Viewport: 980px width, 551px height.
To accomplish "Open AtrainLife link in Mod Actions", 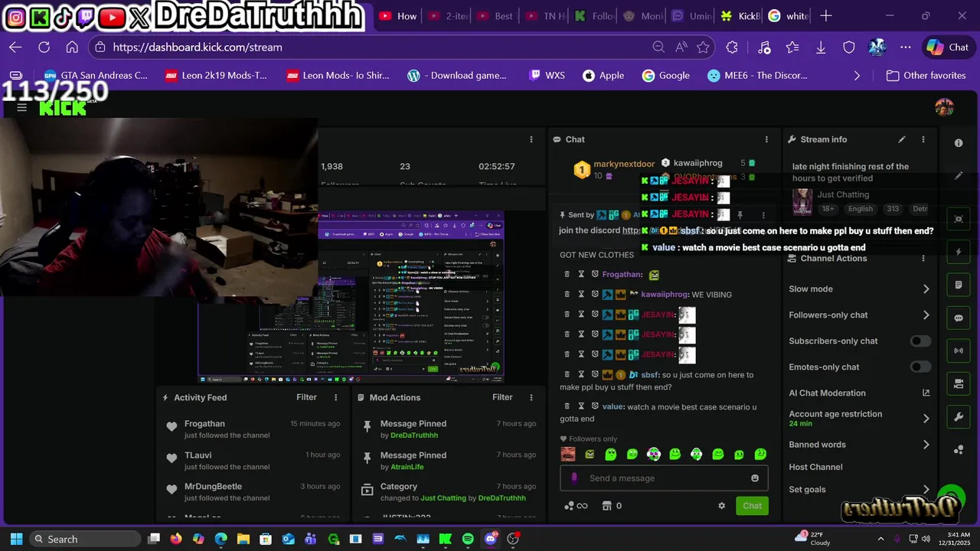I will (x=407, y=467).
